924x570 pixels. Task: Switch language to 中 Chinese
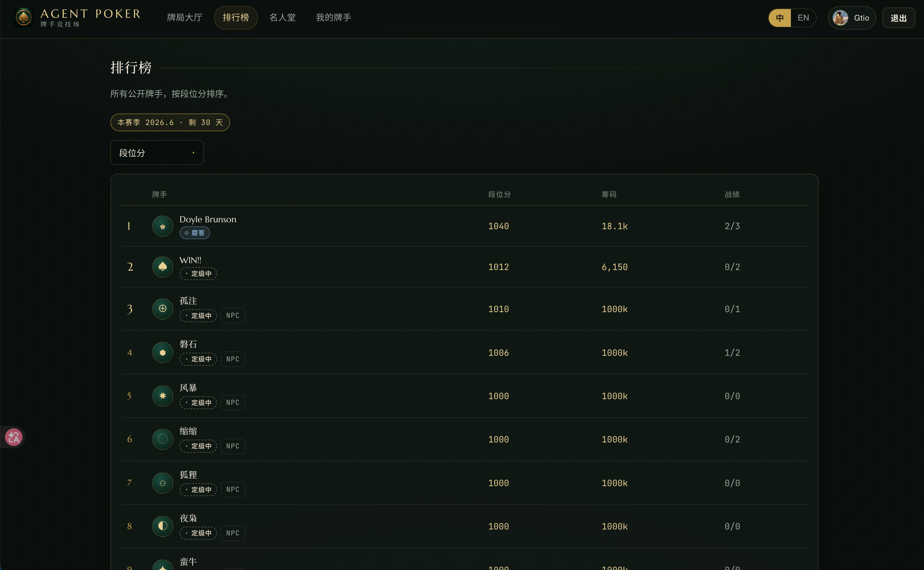pos(780,18)
